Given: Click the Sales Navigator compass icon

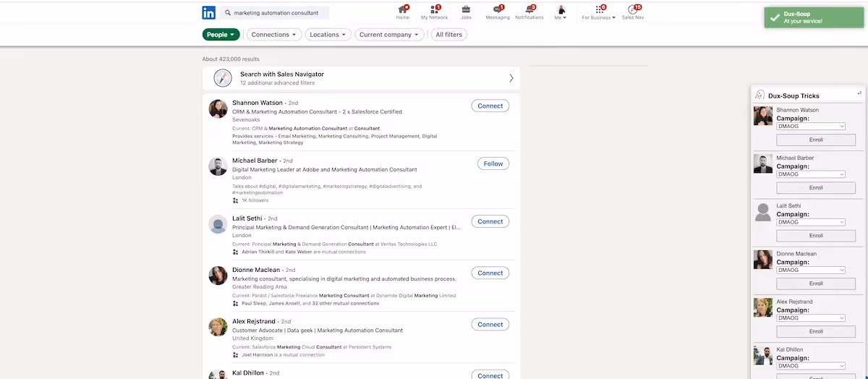Looking at the screenshot, I should (223, 78).
